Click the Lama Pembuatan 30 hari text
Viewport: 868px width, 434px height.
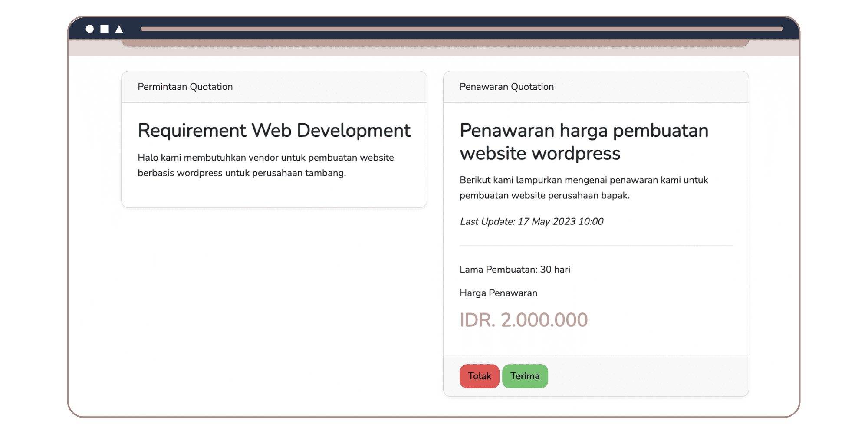coord(515,270)
